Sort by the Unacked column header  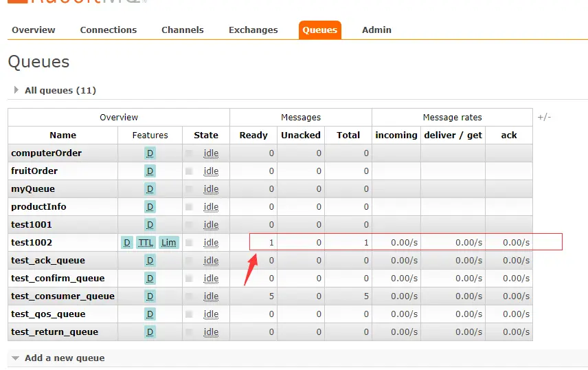(x=301, y=135)
